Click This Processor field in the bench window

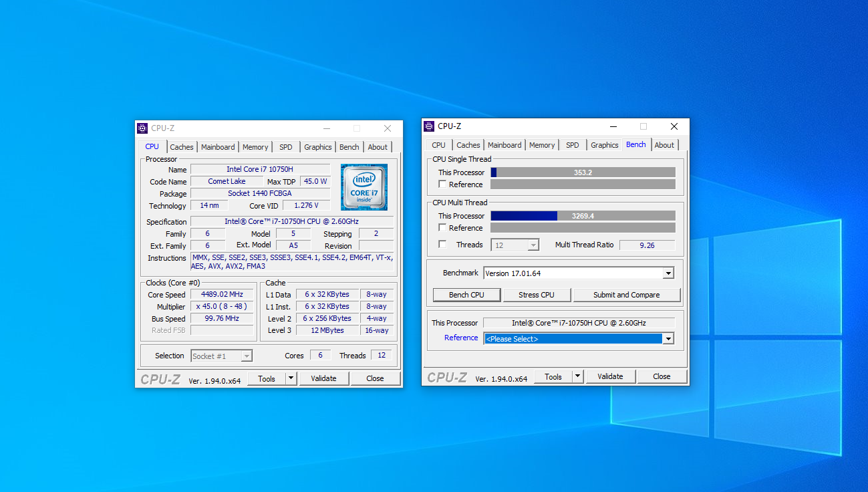coord(579,323)
